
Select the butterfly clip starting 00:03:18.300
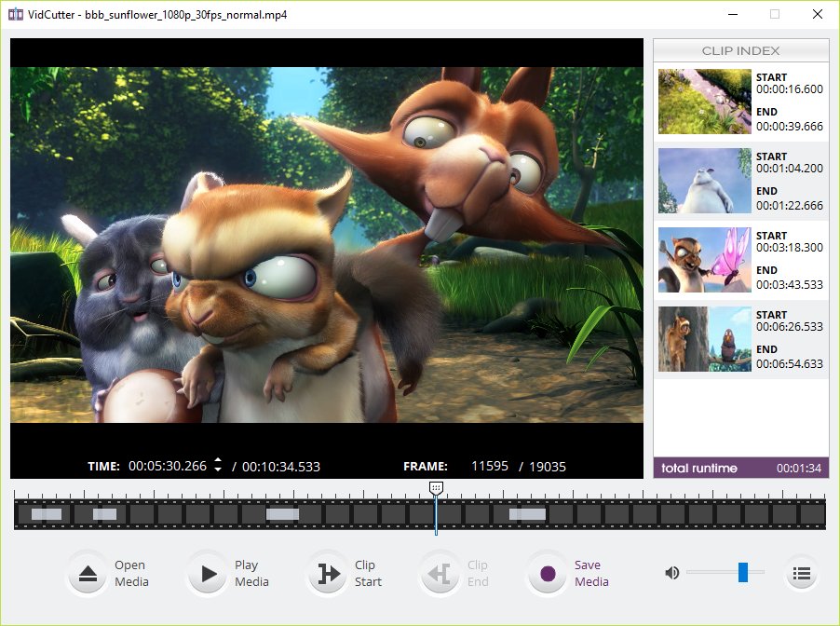tap(741, 261)
